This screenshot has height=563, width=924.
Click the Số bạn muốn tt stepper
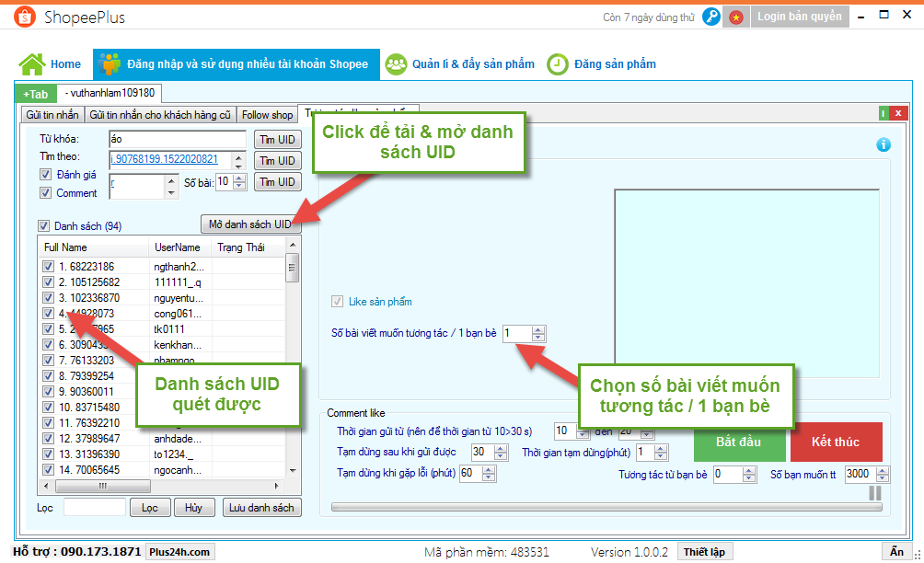point(884,475)
